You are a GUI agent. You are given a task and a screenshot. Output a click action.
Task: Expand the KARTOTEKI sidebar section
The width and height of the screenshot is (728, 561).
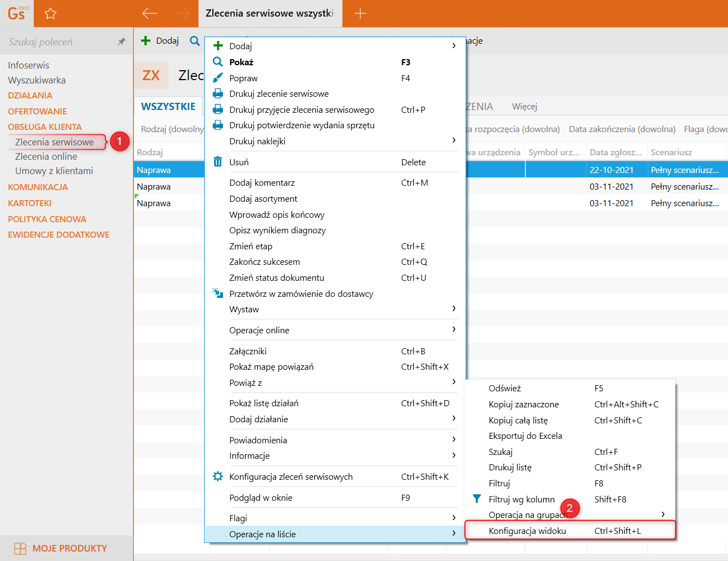click(29, 203)
